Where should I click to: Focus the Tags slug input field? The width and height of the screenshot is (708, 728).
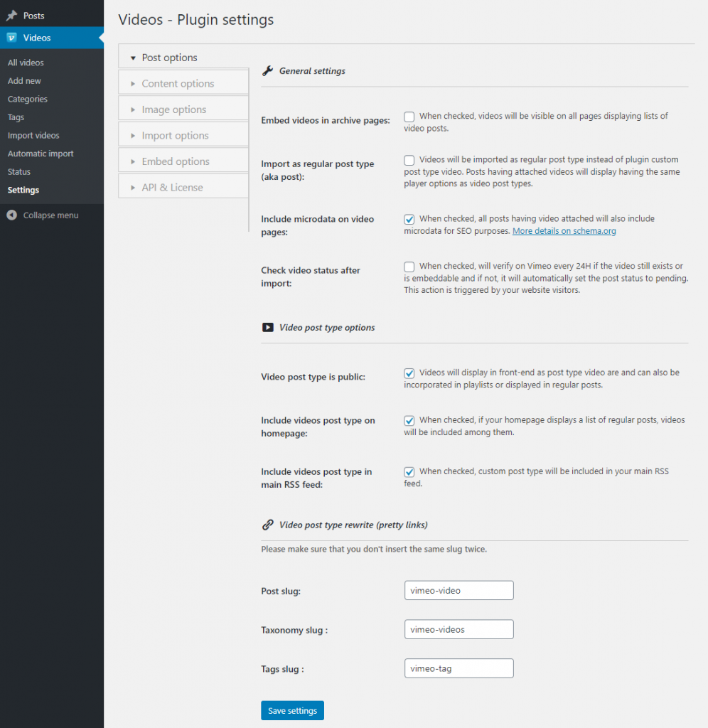click(458, 668)
